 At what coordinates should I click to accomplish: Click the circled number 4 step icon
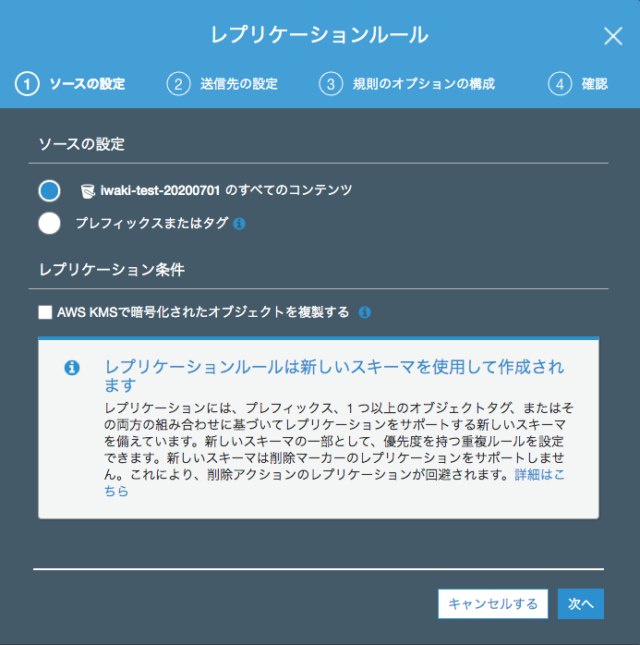560,84
